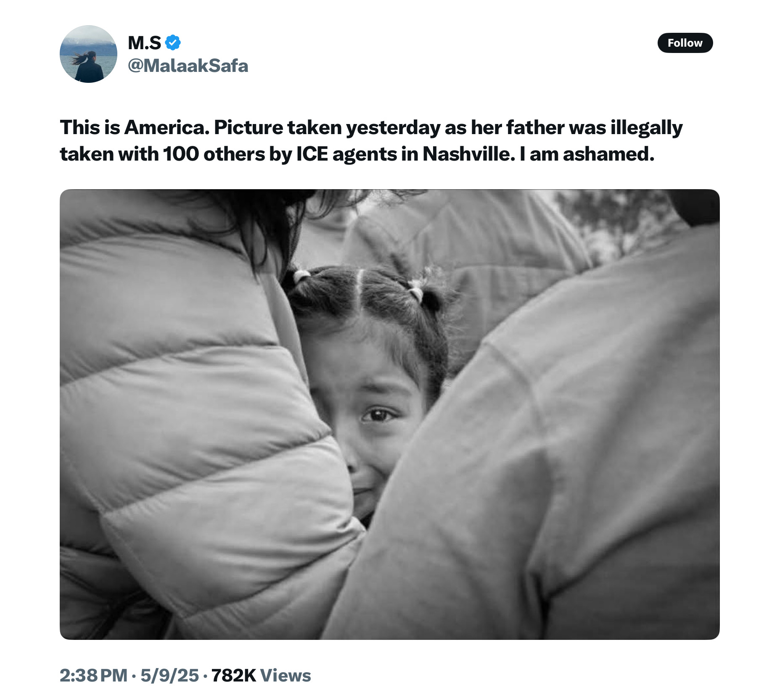Open the @MalaakSafa handle link
772x700 pixels.
(x=188, y=66)
